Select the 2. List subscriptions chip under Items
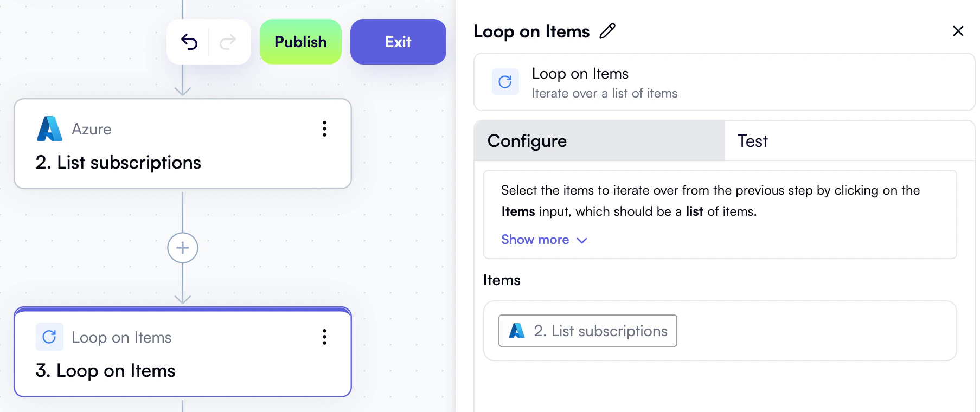Viewport: 980px width, 412px height. pos(587,331)
